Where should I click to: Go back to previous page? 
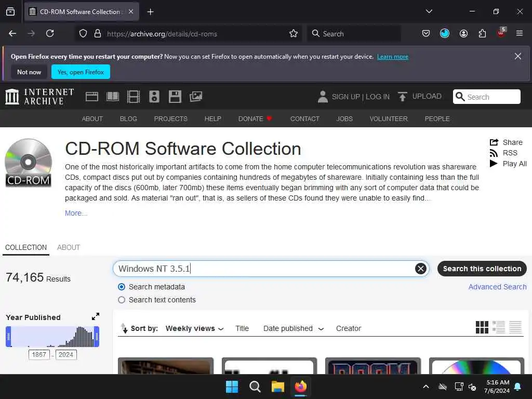point(12,33)
